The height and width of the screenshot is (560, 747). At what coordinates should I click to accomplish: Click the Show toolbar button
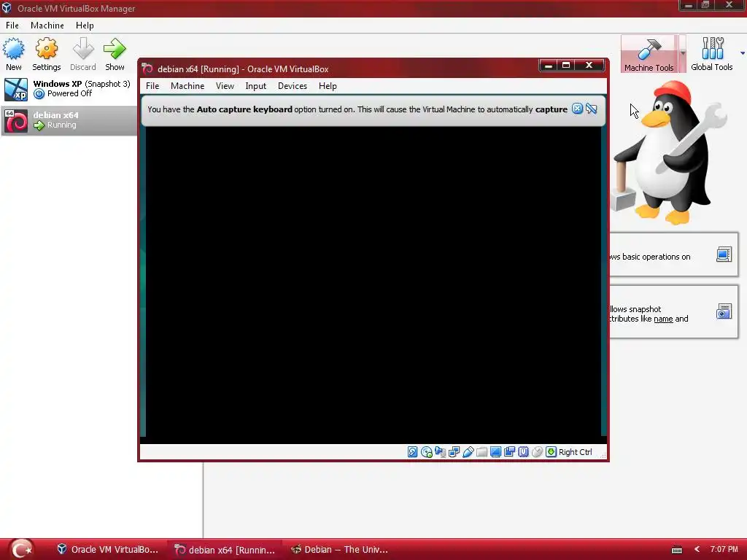tap(115, 54)
